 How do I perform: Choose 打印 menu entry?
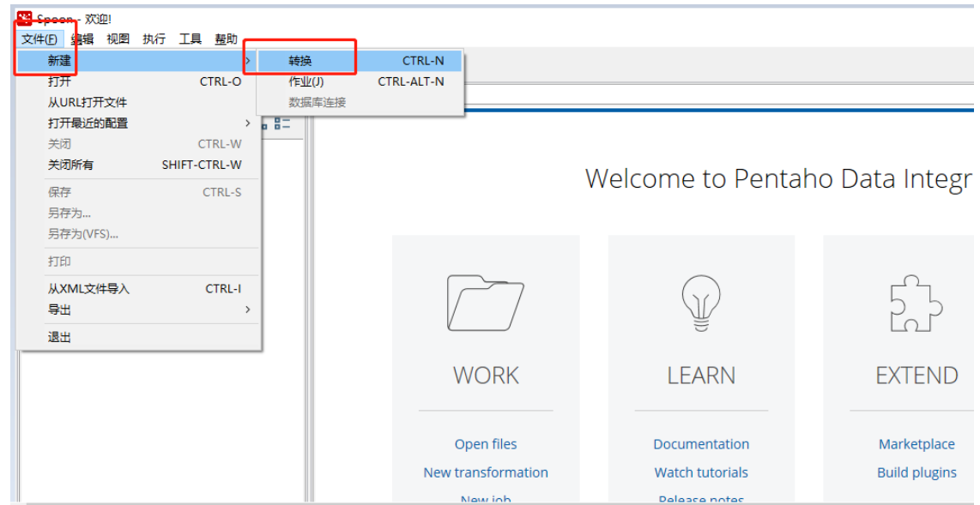tap(137, 262)
